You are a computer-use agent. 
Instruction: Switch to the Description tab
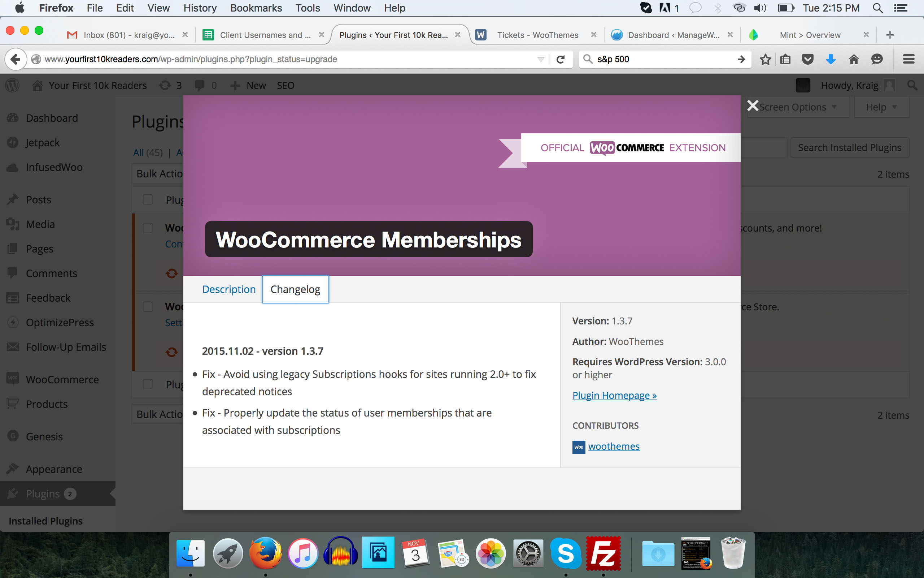click(229, 289)
